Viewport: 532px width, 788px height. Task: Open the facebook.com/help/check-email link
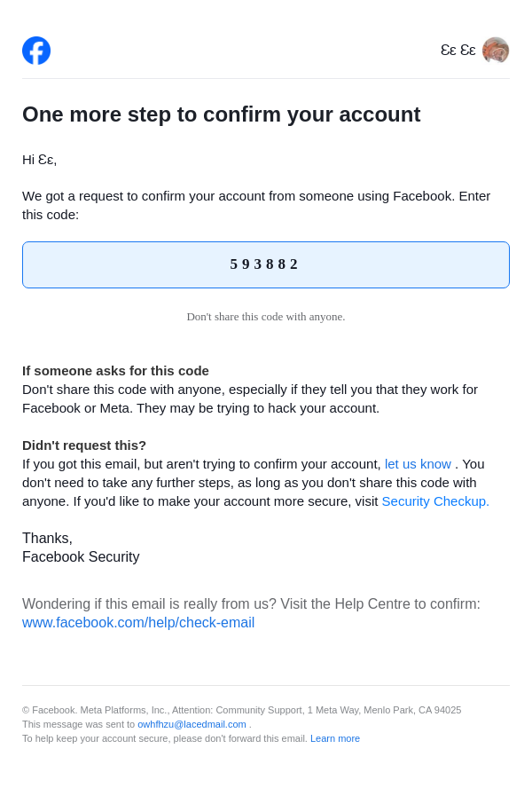(x=138, y=623)
